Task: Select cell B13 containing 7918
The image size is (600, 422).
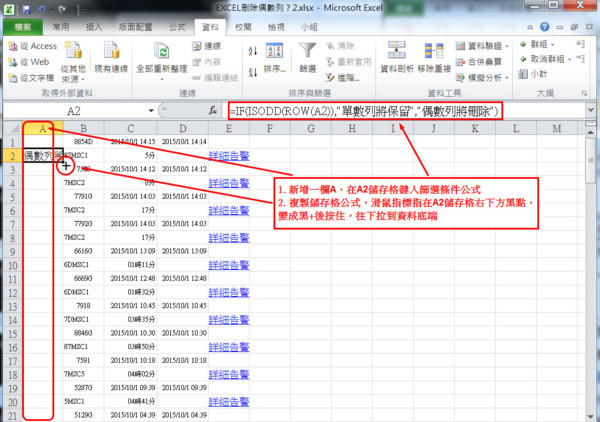Action: pos(83,306)
